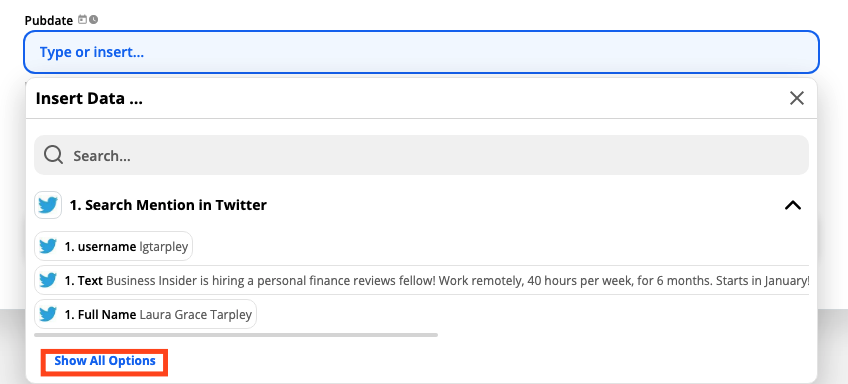This screenshot has height=384, width=848.
Task: Insert the '1. username lgtarpley' data pill
Action: pyautogui.click(x=114, y=247)
